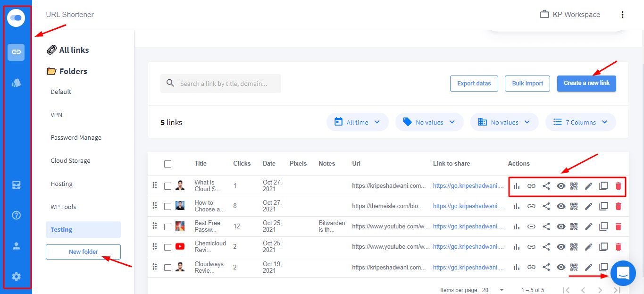Edit the What is Cloud Storage link
This screenshot has width=644, height=294.
[x=588, y=186]
